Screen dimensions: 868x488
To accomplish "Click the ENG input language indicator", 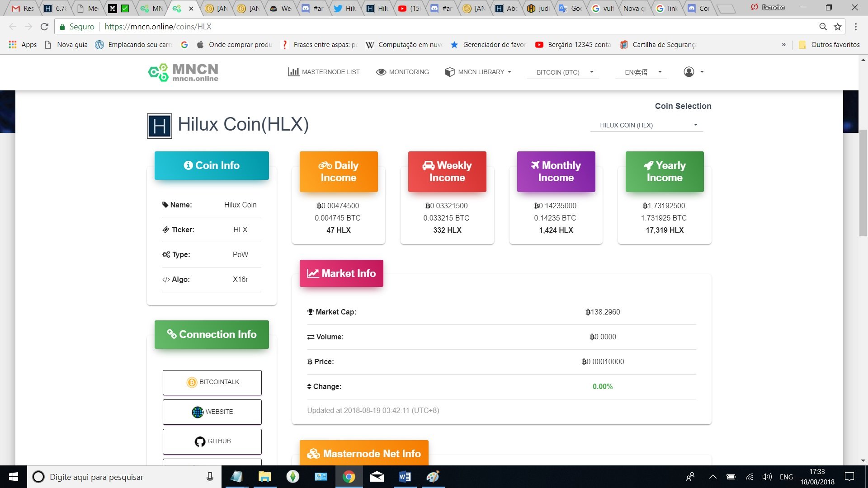I will (786, 477).
